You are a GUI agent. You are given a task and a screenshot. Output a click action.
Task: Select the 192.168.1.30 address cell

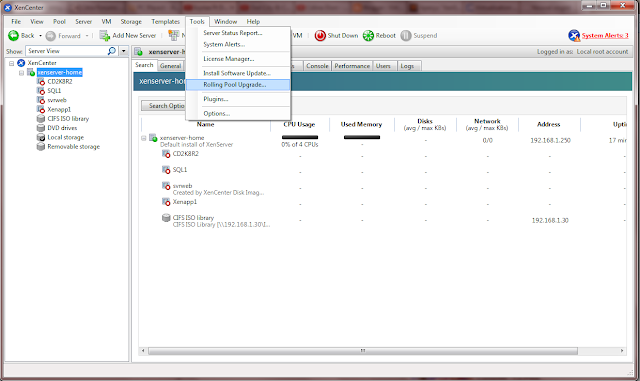click(x=550, y=221)
